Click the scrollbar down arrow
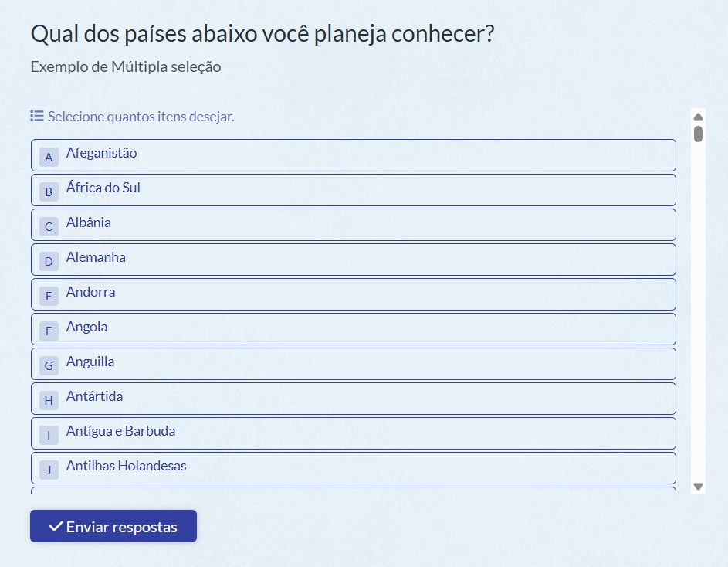Viewport: 728px width, 567px height. point(698,487)
